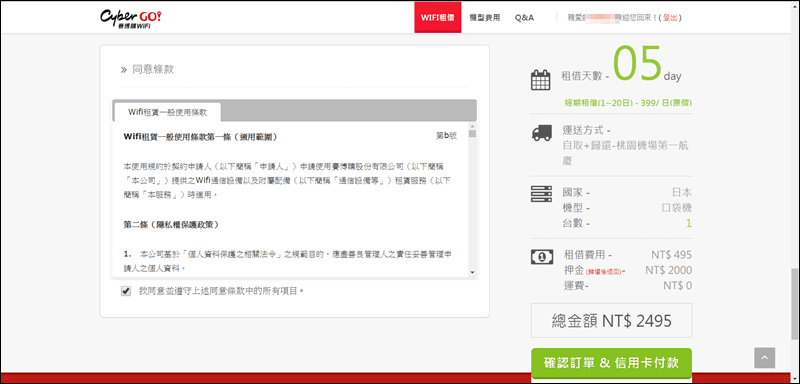Open the 機型費用 menu item

[485, 17]
